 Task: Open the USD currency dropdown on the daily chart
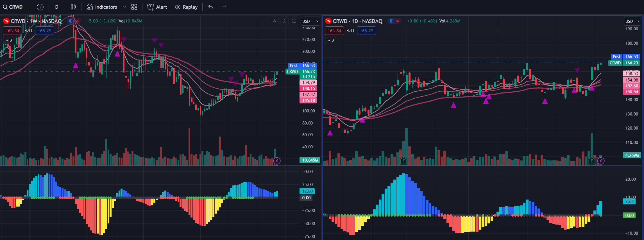[x=633, y=21]
